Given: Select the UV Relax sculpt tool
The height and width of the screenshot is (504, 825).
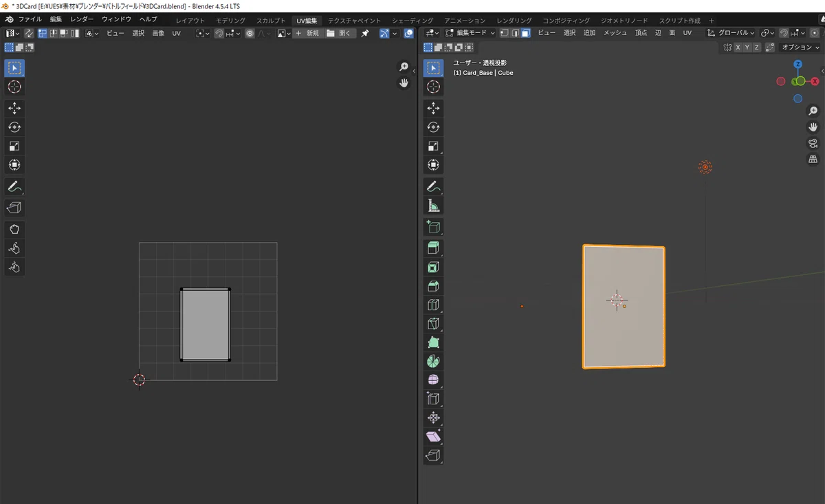Looking at the screenshot, I should click(14, 248).
